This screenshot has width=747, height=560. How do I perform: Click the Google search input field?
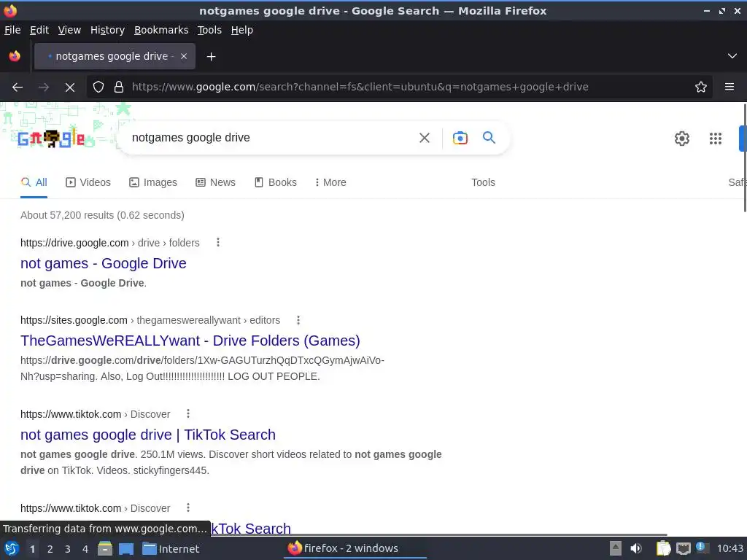pos(271,138)
